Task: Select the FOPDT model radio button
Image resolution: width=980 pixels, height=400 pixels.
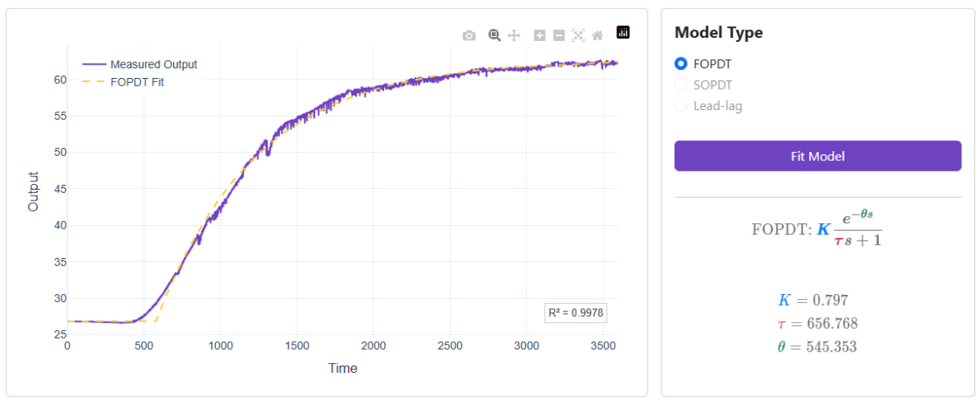Action: (x=681, y=64)
